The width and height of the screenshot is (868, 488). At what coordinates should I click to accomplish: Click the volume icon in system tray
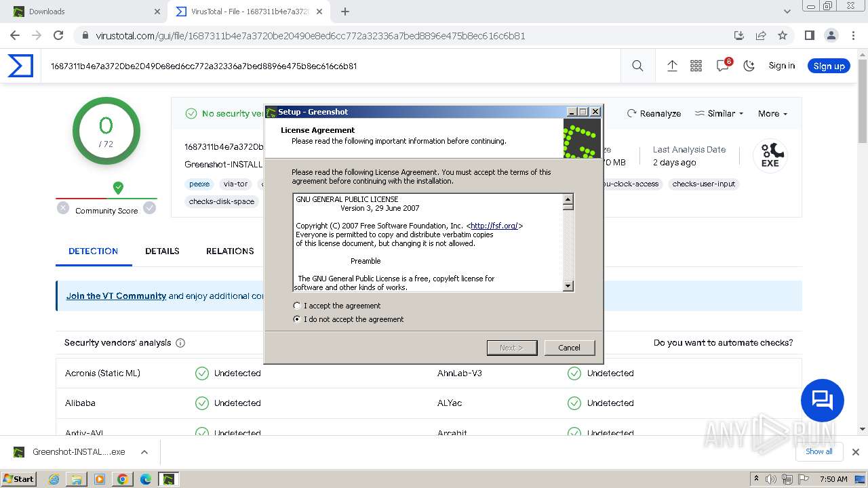(771, 479)
